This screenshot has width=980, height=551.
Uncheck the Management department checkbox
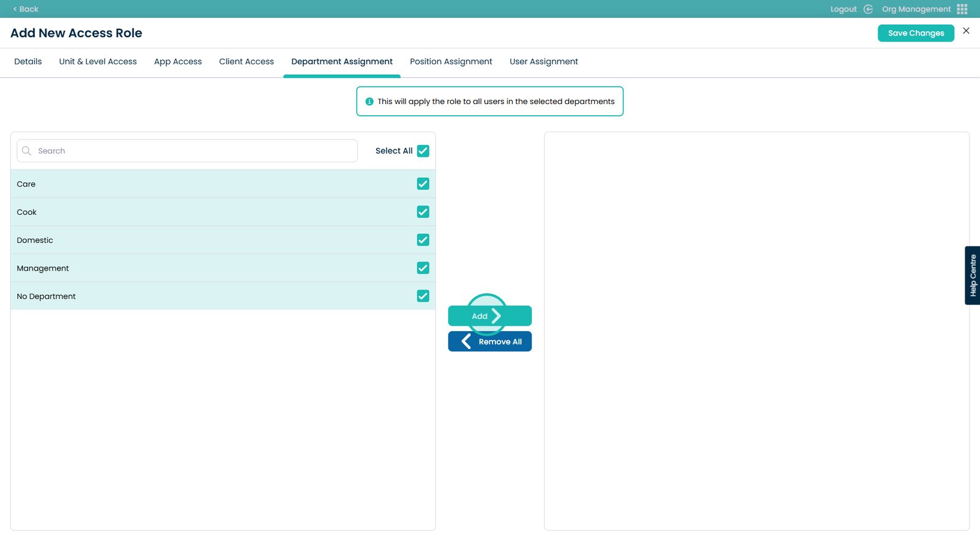(x=423, y=268)
